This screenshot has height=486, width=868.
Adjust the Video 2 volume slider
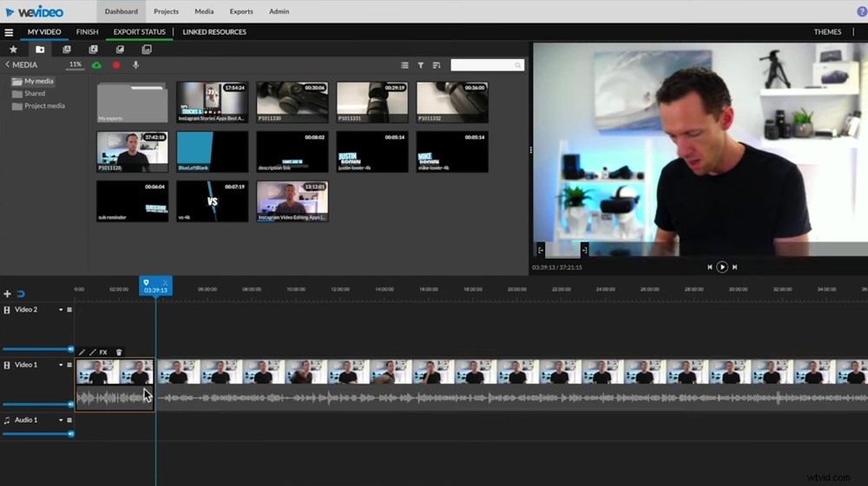pyautogui.click(x=37, y=349)
